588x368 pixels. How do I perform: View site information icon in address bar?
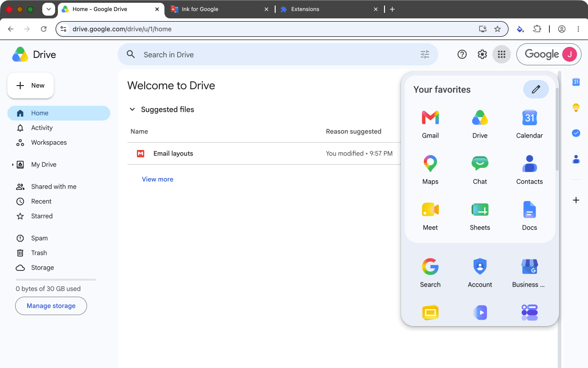pos(64,29)
